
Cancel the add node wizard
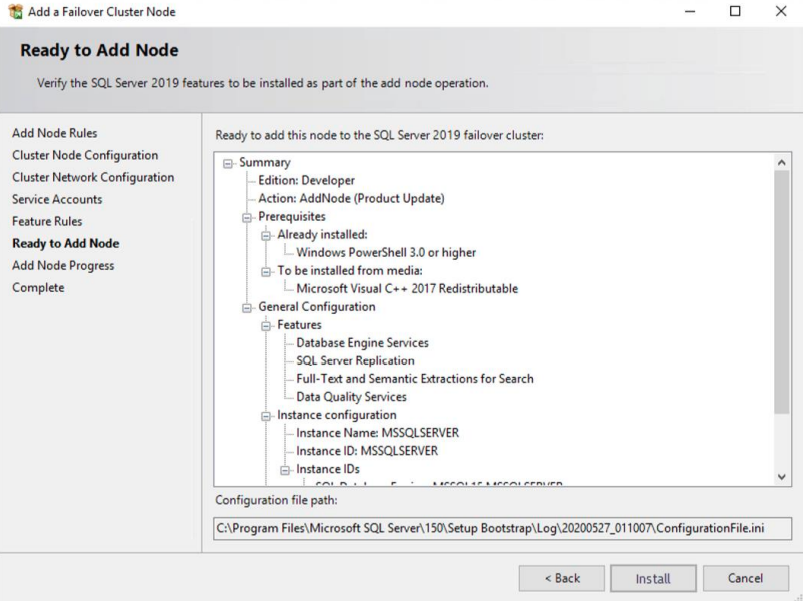point(746,578)
